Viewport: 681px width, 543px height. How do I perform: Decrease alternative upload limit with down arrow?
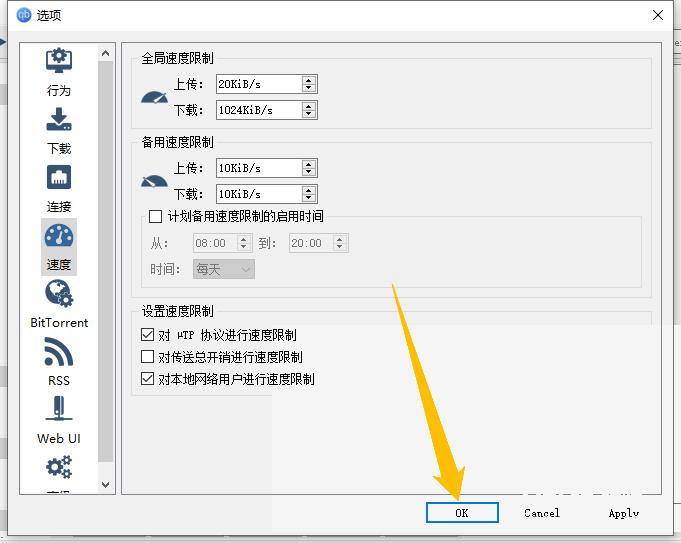(x=309, y=172)
